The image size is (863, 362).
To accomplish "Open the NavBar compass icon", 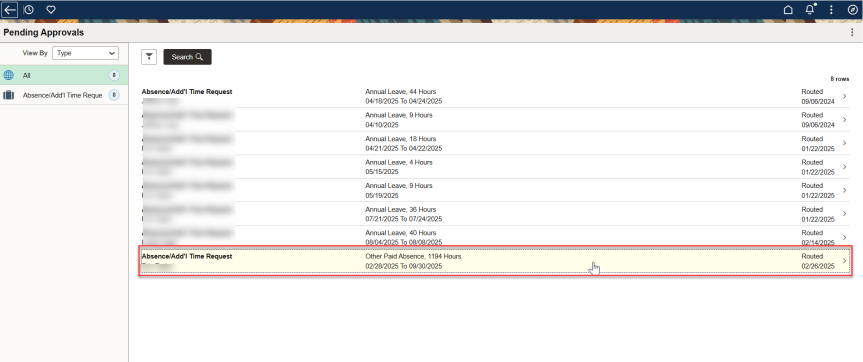I will (x=852, y=9).
